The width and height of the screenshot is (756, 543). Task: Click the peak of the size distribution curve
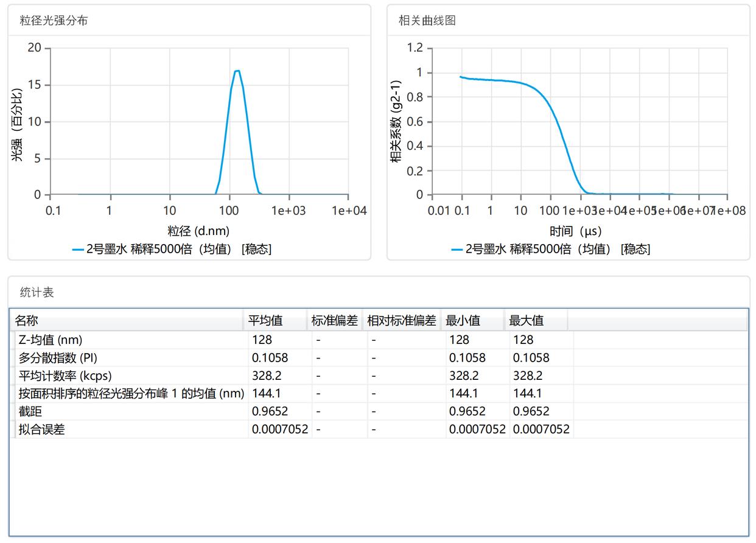(x=237, y=71)
